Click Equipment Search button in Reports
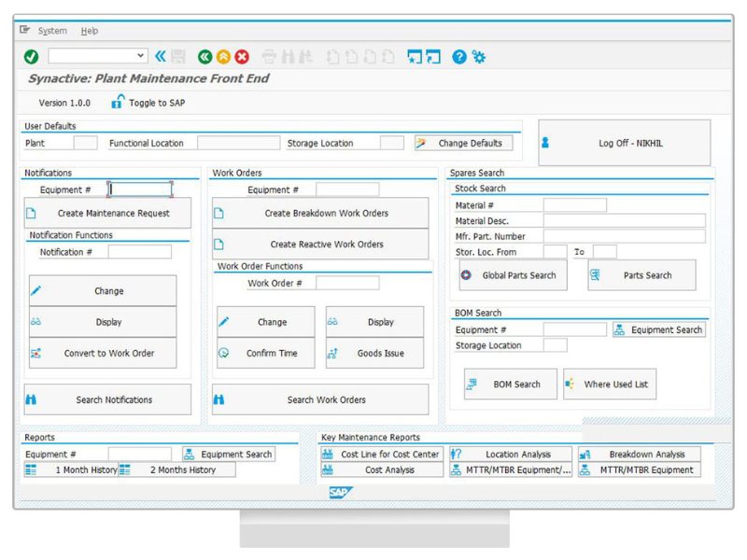This screenshot has width=747, height=560. point(229,454)
